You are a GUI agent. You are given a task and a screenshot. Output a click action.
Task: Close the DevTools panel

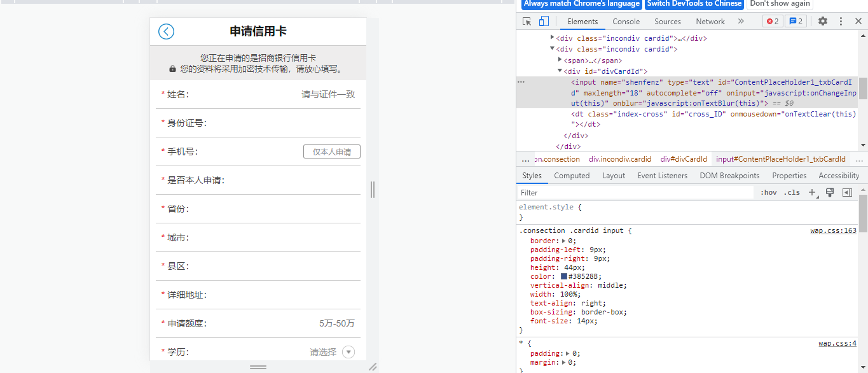click(858, 21)
